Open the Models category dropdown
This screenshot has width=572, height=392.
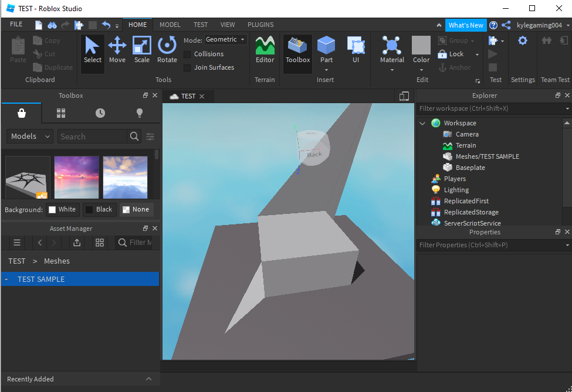(29, 137)
